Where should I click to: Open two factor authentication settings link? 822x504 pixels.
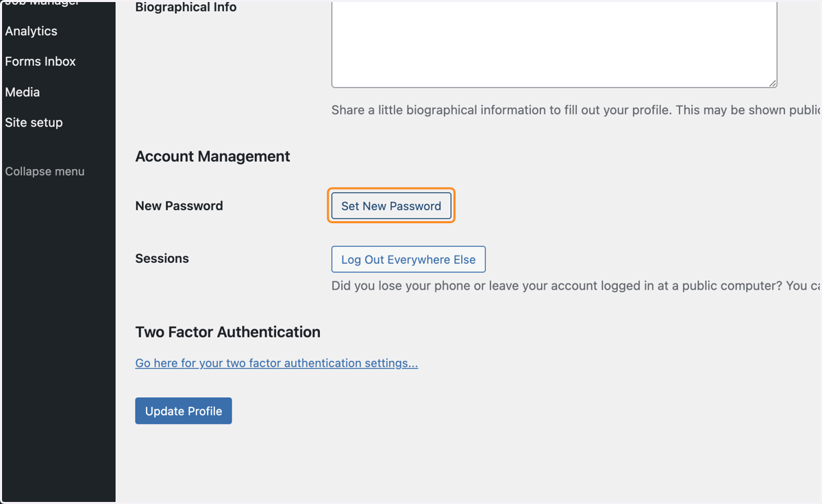point(277,363)
